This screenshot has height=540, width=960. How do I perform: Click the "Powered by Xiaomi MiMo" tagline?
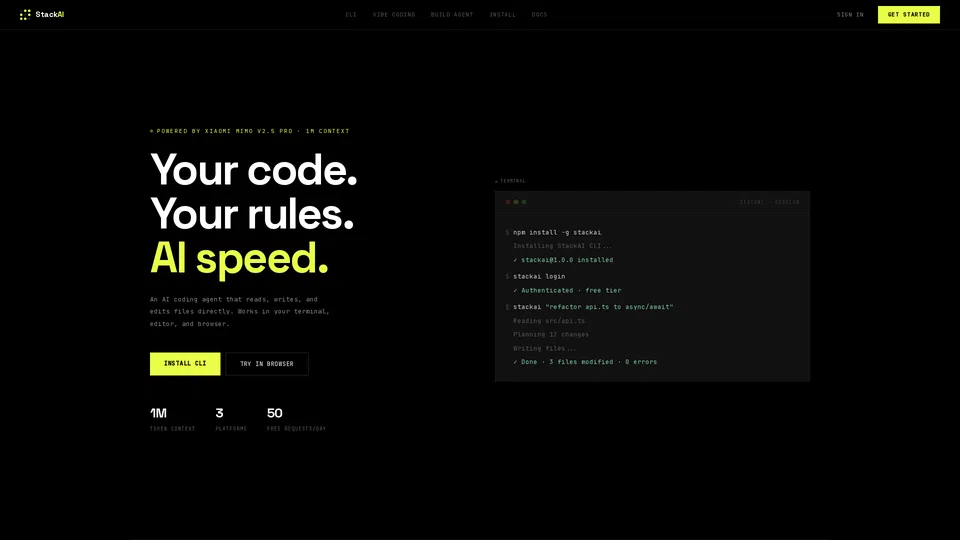pos(250,131)
